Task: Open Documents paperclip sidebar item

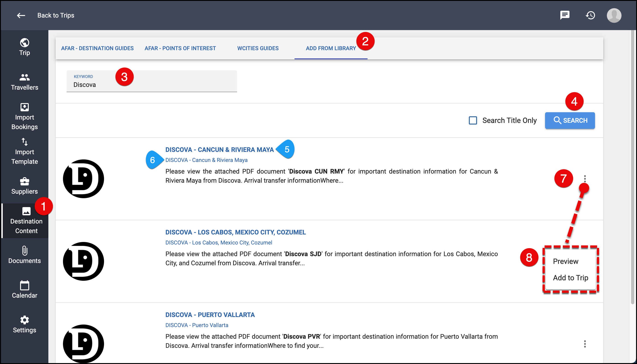Action: (x=24, y=255)
